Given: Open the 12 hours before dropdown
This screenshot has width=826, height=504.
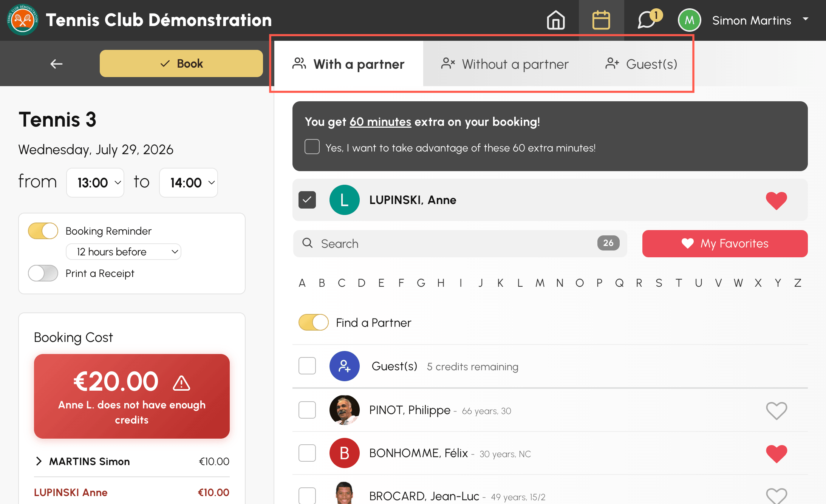Looking at the screenshot, I should pos(124,252).
